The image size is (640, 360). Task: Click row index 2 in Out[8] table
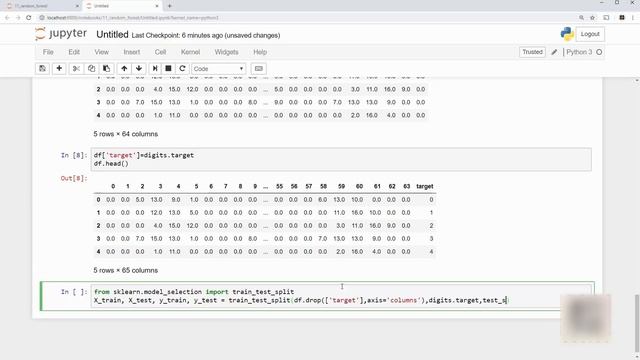98,226
